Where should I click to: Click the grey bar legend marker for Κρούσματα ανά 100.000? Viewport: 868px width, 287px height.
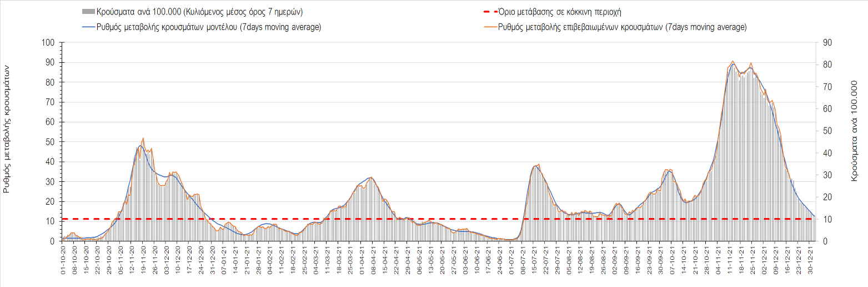coord(88,12)
